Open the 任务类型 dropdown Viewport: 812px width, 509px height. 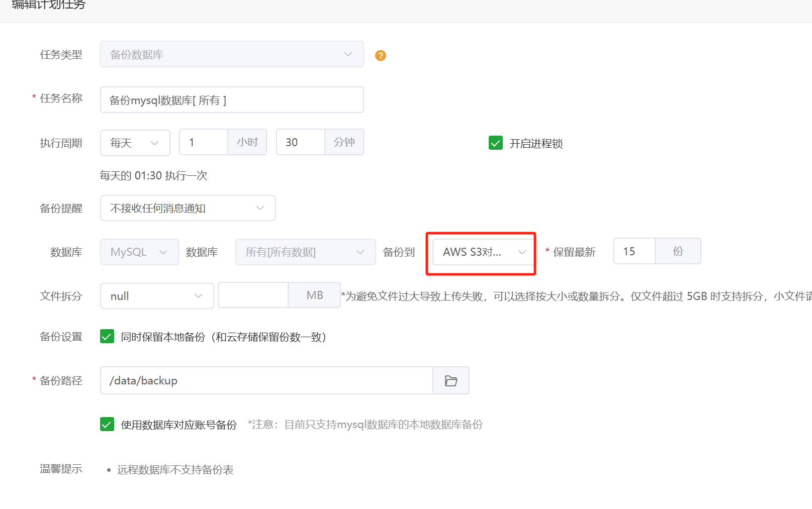pyautogui.click(x=232, y=54)
